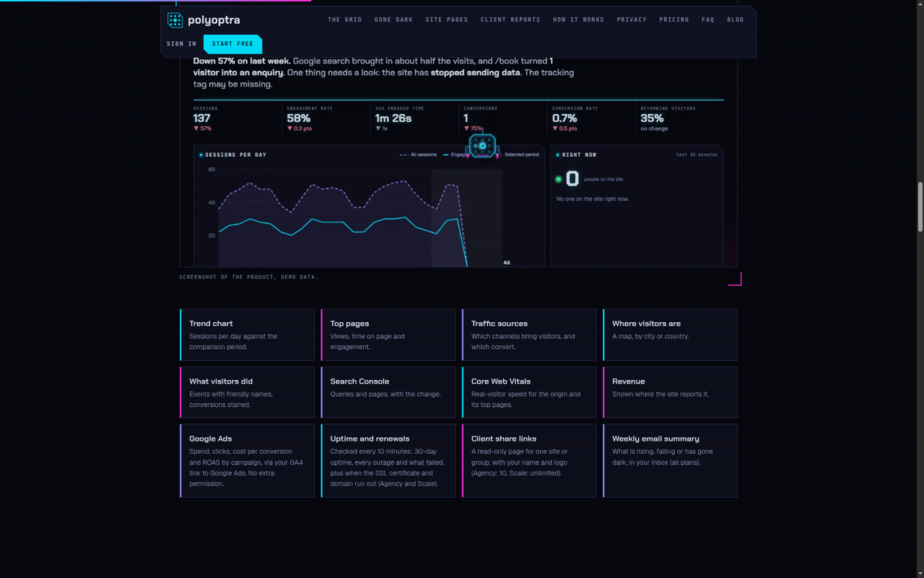Select the Where visitors are card title
The width and height of the screenshot is (924, 578).
[x=647, y=324]
